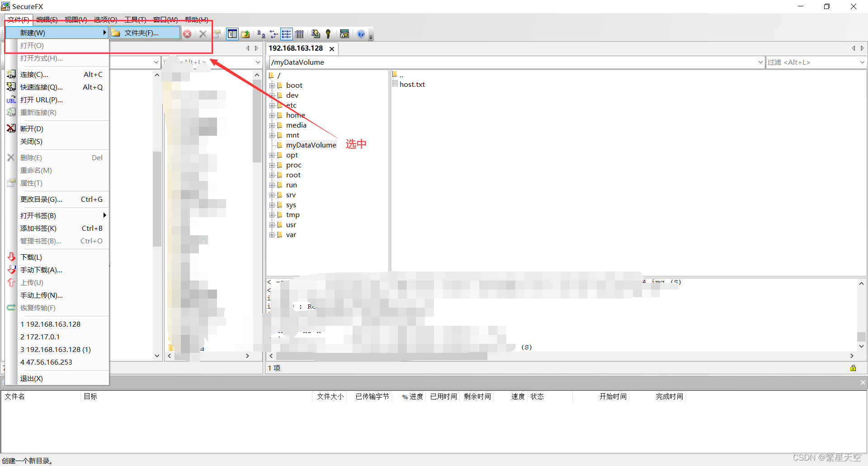This screenshot has width=868, height=466.
Task: Choose 快速连接(Q)... menu entry
Action: click(x=57, y=87)
